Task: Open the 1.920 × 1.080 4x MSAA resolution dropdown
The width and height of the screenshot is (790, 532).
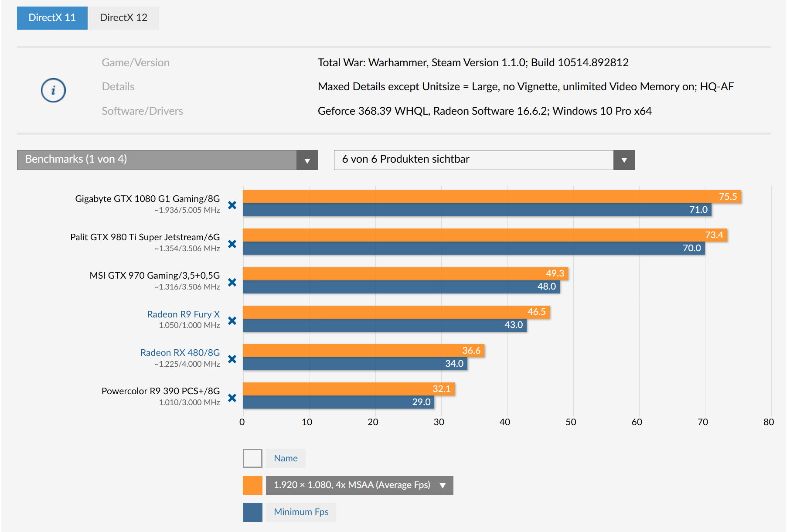Action: [x=359, y=485]
